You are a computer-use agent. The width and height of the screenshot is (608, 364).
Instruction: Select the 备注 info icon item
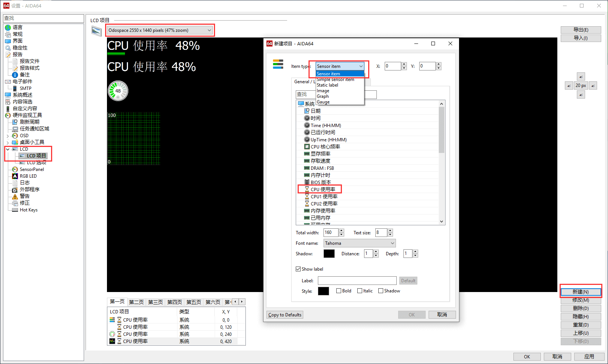click(15, 75)
